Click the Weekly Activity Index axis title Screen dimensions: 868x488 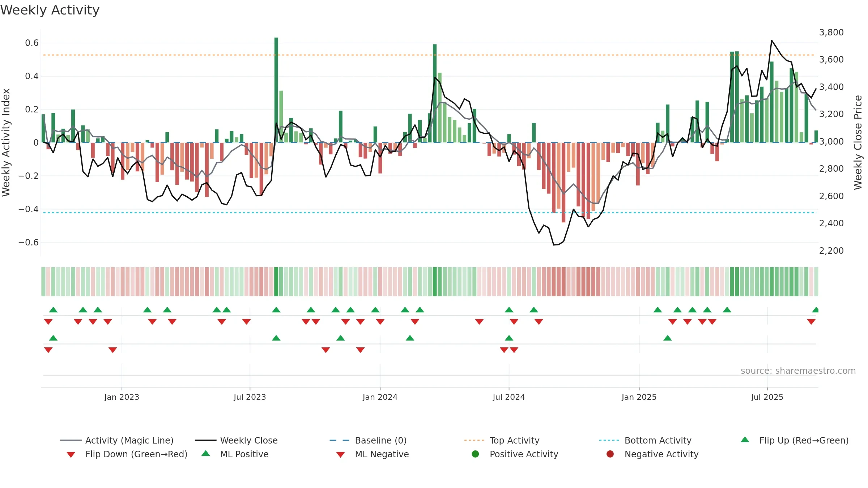6,142
